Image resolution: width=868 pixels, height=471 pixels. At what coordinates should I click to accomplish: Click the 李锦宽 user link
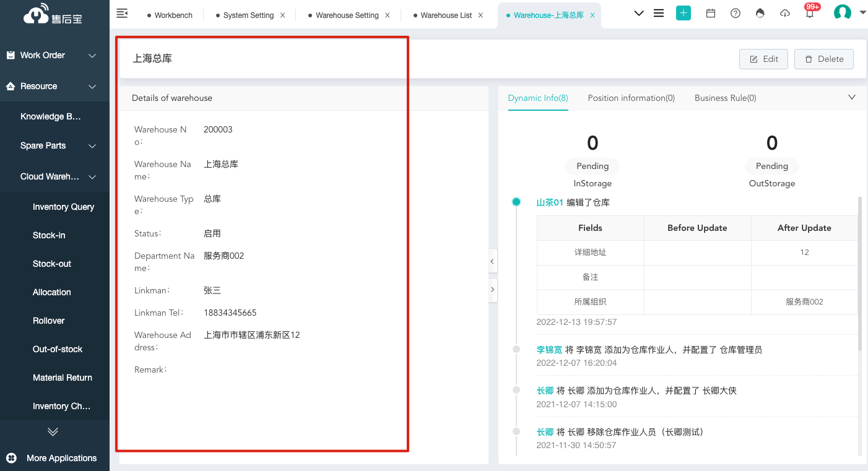(x=549, y=350)
